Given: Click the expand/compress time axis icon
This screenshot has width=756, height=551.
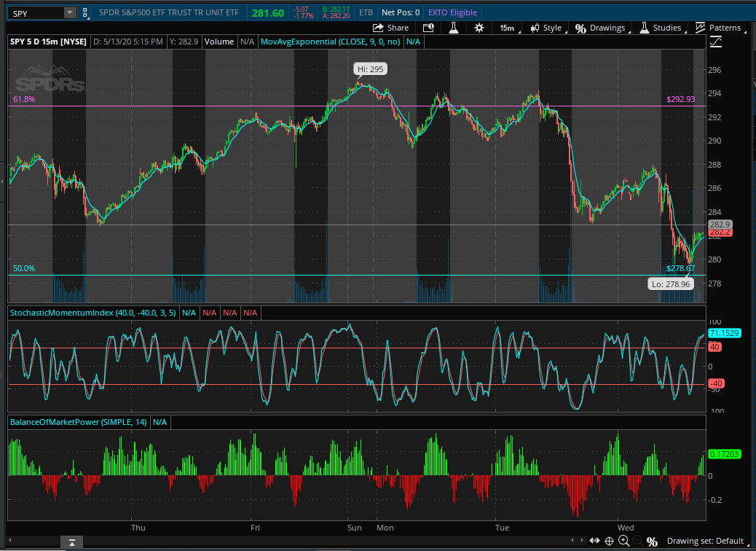Looking at the screenshot, I should [x=594, y=541].
